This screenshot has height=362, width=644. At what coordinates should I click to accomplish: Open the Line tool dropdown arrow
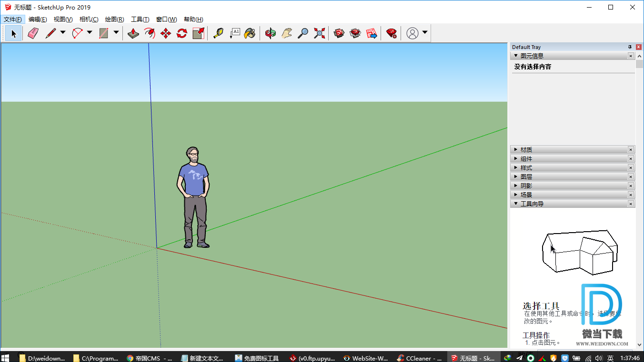pyautogui.click(x=63, y=33)
